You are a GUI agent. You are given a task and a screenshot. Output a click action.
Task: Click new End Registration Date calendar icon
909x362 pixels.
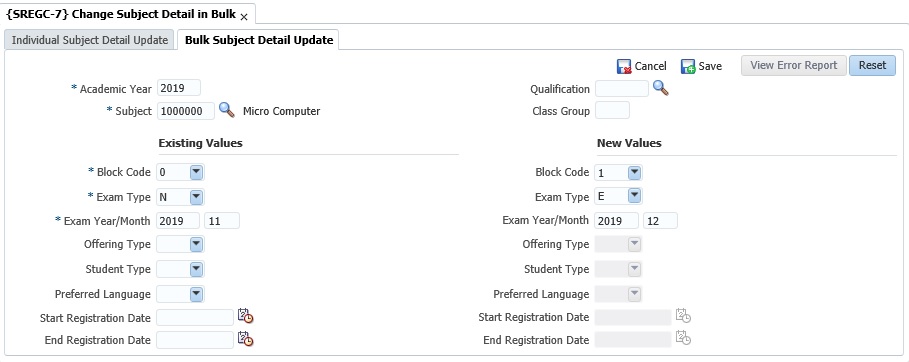[x=683, y=338]
